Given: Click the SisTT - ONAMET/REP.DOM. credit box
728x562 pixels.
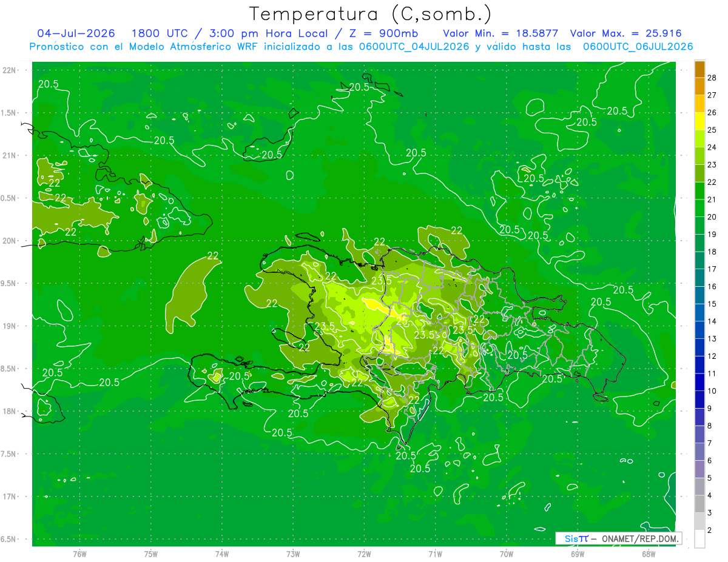Looking at the screenshot, I should click(x=619, y=538).
